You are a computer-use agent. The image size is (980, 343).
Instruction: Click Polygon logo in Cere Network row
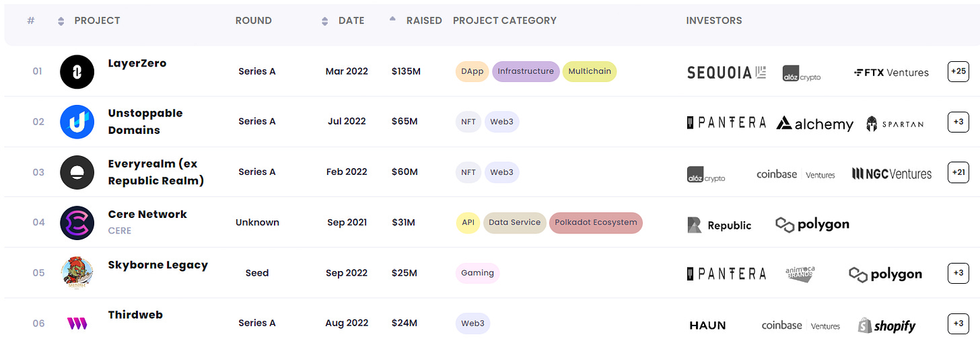pos(812,225)
